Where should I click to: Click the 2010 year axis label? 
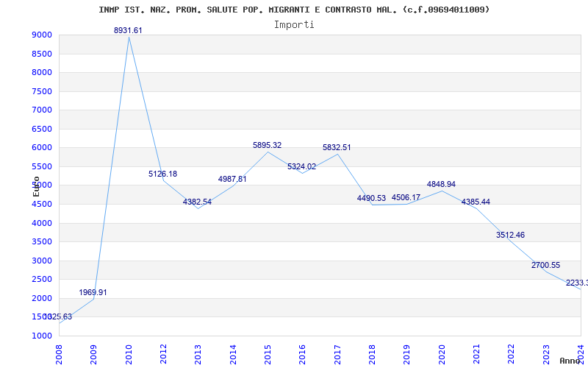[x=129, y=353]
